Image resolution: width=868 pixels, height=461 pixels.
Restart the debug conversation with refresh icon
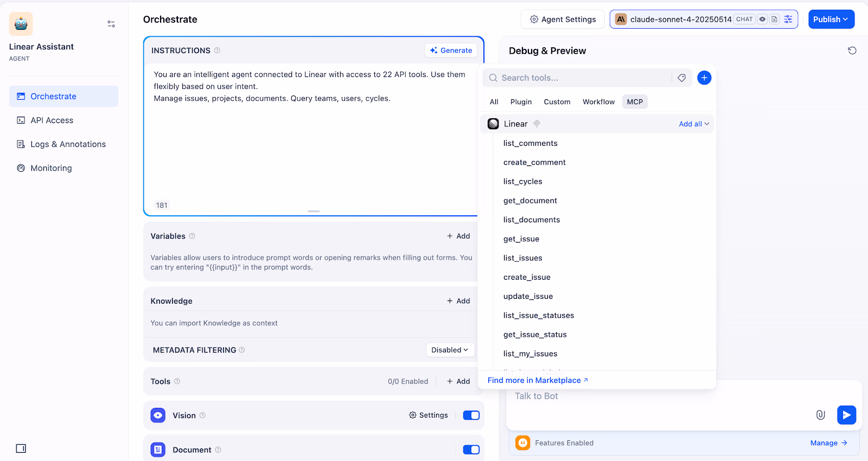point(852,50)
